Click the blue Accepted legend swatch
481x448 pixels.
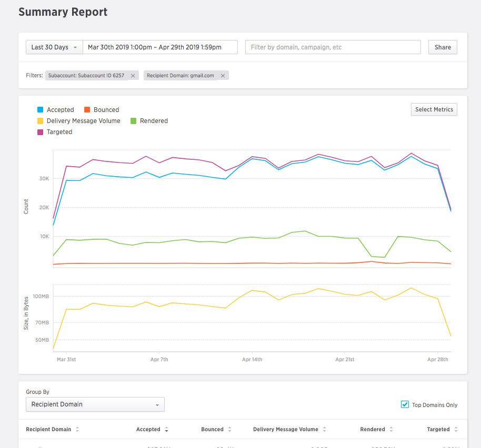click(x=40, y=110)
